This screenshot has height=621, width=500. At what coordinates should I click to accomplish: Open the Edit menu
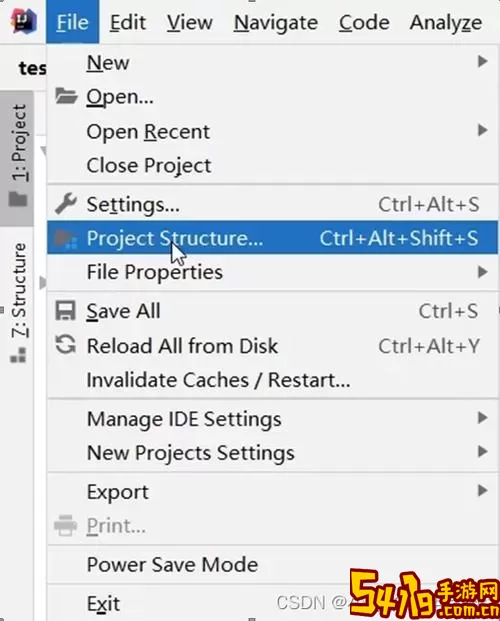pos(128,22)
